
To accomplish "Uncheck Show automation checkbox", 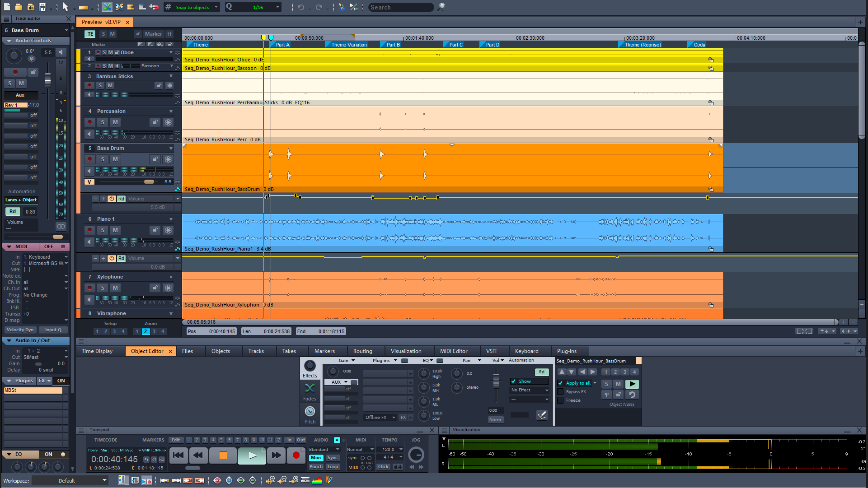I will [513, 381].
